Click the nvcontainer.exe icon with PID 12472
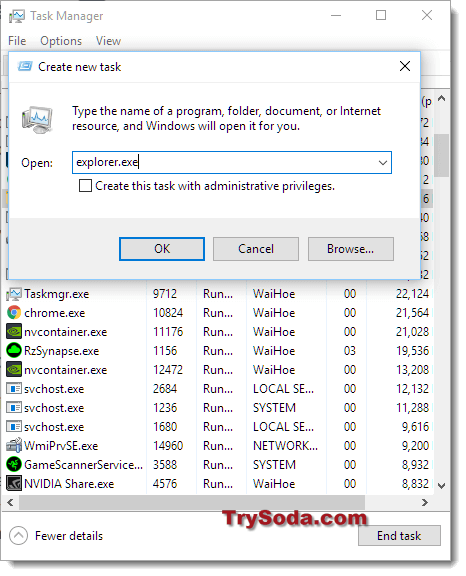 coord(14,370)
